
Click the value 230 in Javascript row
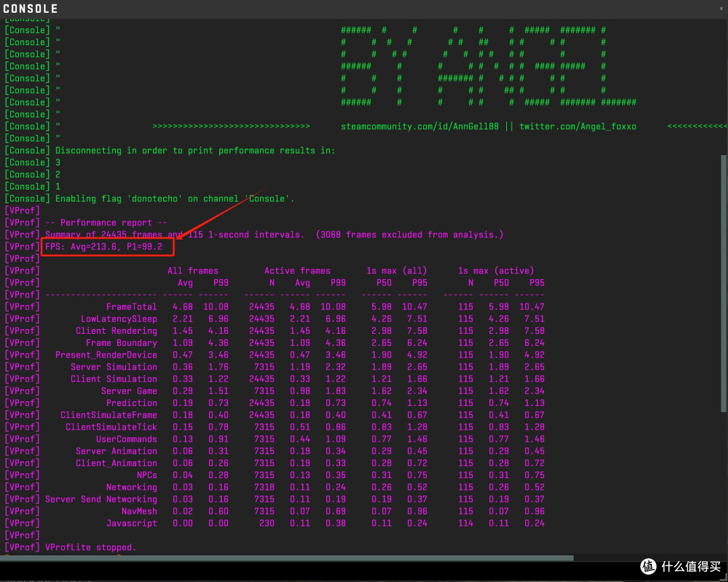tap(267, 523)
